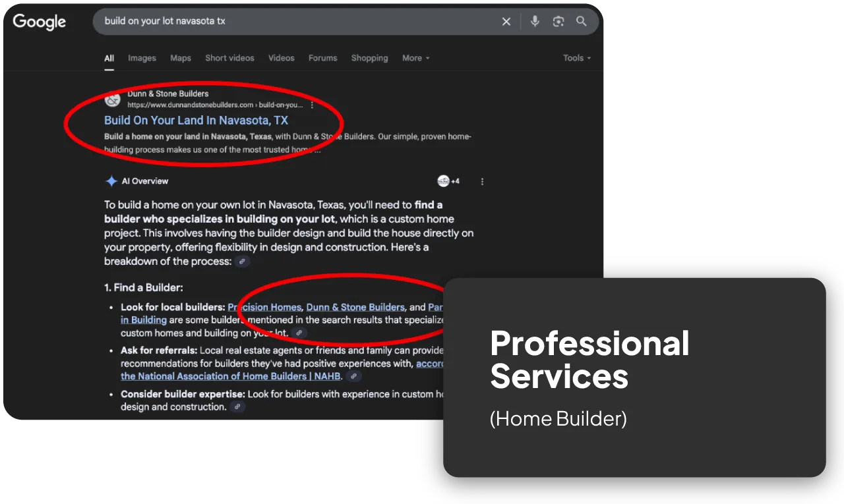Select the Short videos tab
This screenshot has width=844, height=504.
pyautogui.click(x=229, y=58)
